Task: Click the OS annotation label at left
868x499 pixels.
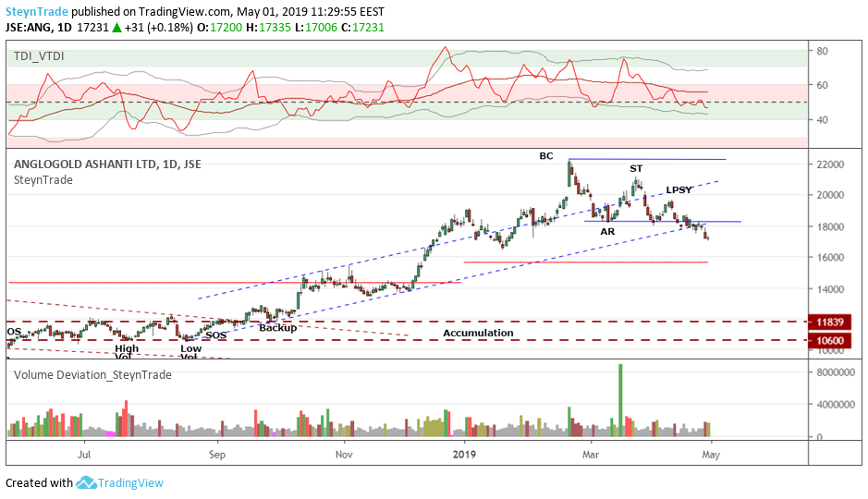Action: click(x=14, y=332)
